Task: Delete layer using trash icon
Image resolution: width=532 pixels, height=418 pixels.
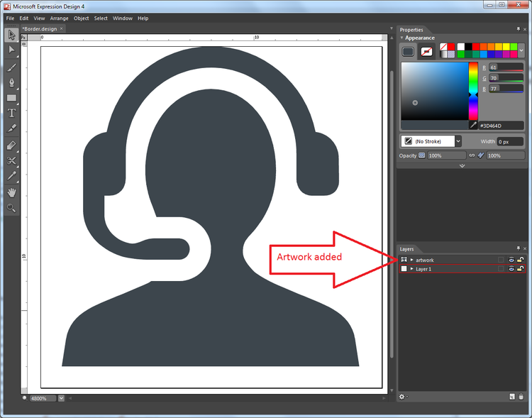Action: click(x=522, y=397)
